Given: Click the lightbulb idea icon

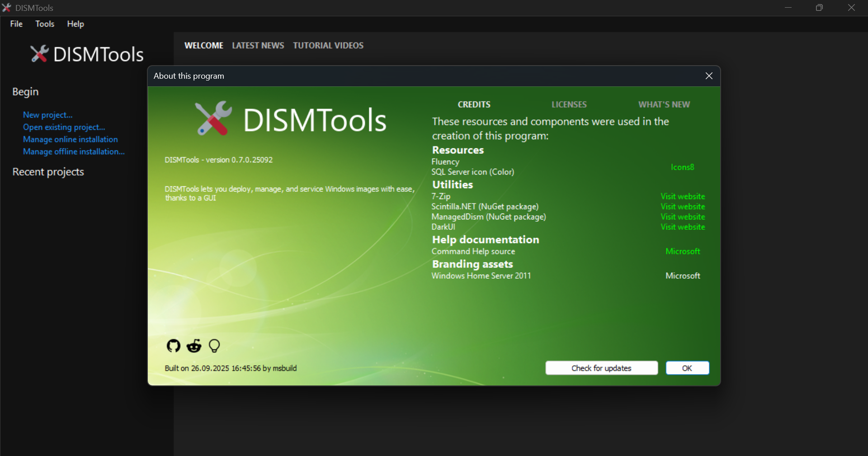Looking at the screenshot, I should pos(214,346).
